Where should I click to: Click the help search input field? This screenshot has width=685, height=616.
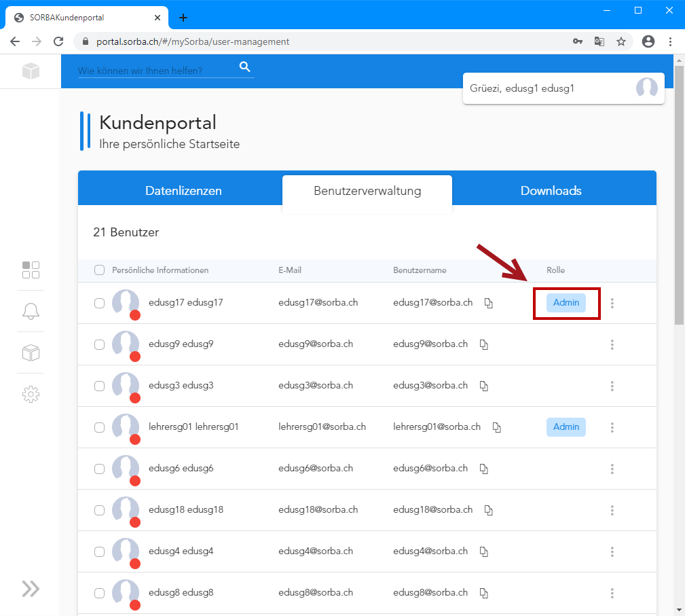156,70
